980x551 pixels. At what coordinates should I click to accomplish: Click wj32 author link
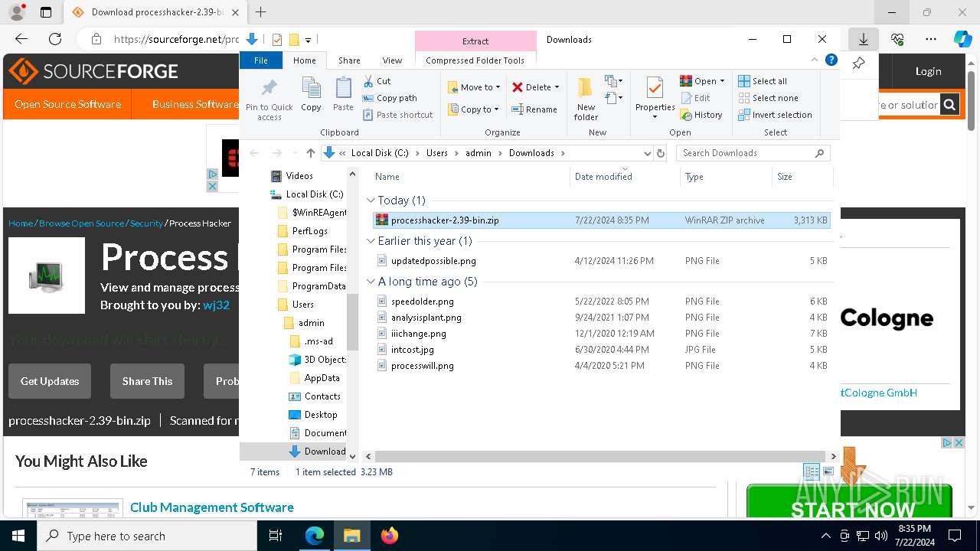coord(216,305)
